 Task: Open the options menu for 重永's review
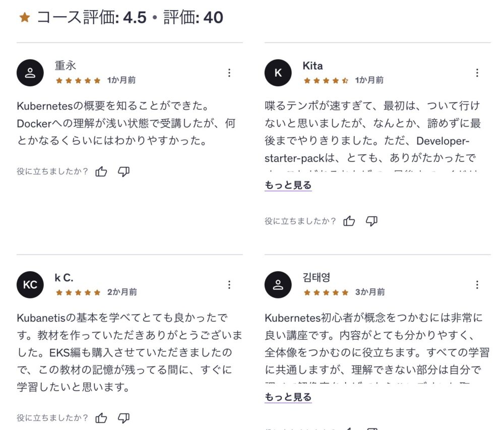[229, 73]
